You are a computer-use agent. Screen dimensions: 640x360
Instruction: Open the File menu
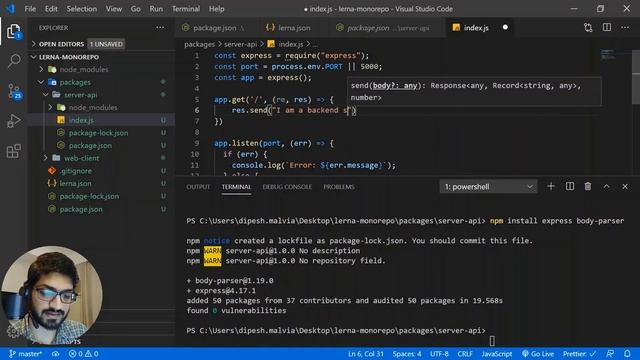pyautogui.click(x=30, y=9)
